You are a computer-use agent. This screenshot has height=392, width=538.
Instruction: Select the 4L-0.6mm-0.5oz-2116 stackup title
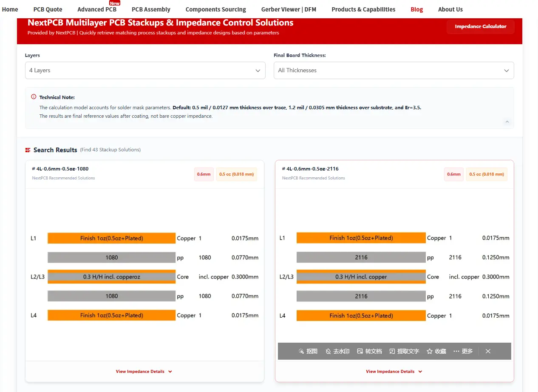click(x=310, y=169)
